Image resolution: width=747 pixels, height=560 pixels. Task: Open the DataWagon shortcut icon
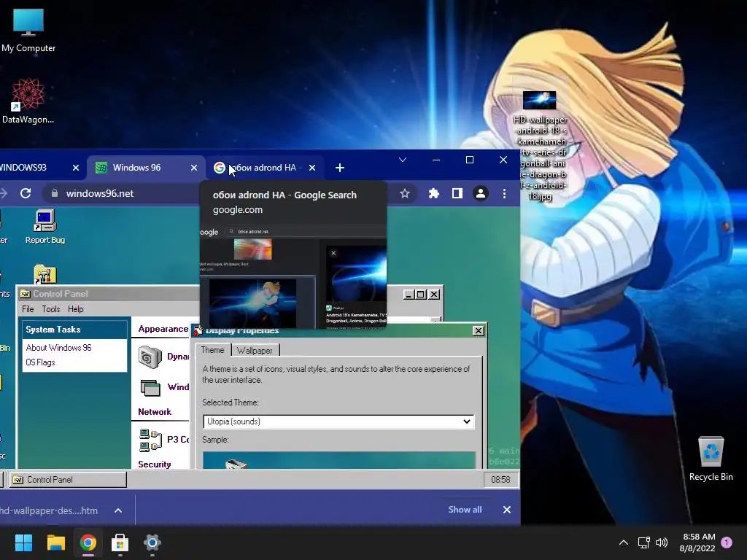(x=28, y=101)
